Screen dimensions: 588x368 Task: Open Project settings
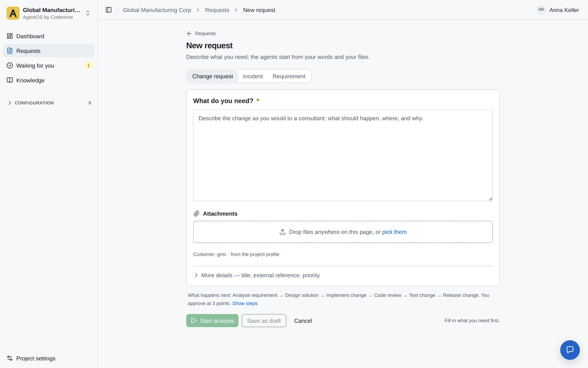[49, 358]
